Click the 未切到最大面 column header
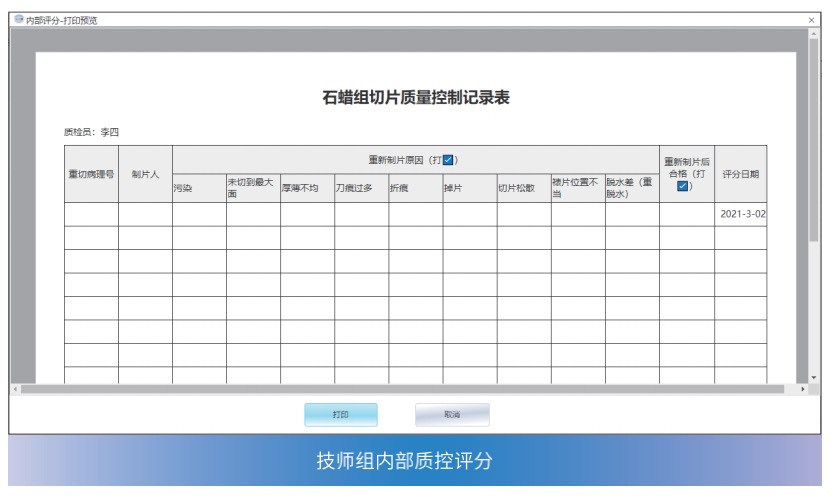 click(x=254, y=188)
